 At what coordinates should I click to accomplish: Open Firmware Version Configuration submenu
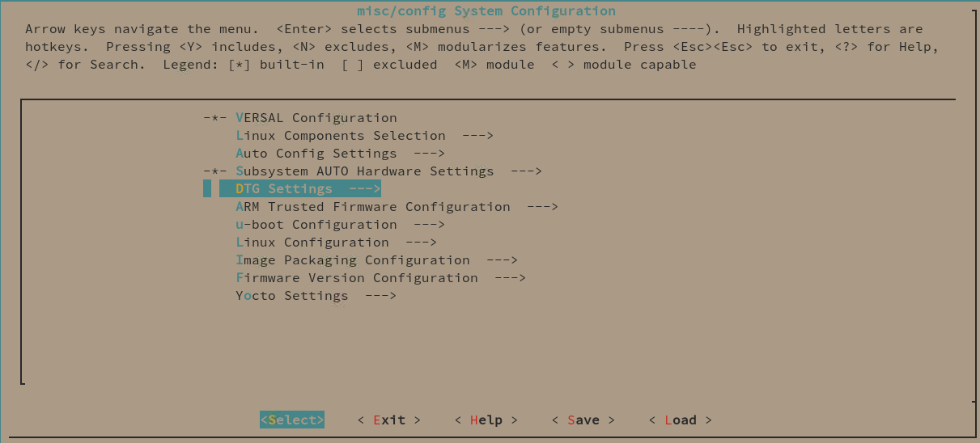tap(381, 278)
